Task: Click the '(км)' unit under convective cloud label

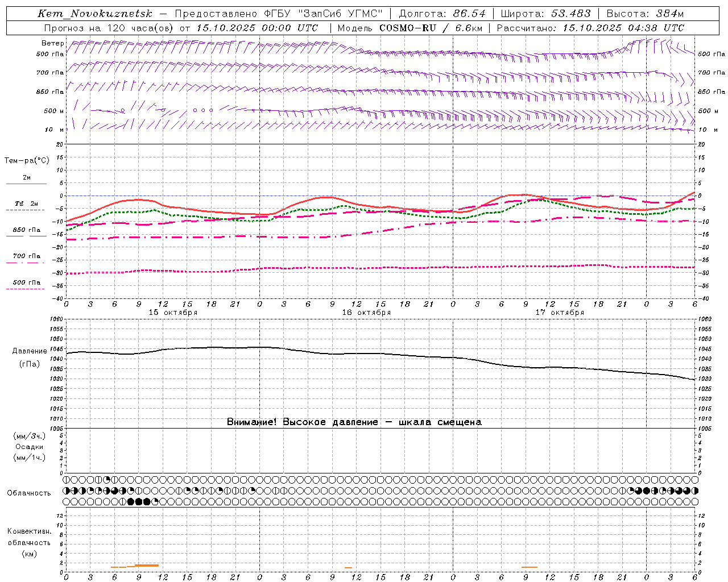Action: tap(30, 554)
